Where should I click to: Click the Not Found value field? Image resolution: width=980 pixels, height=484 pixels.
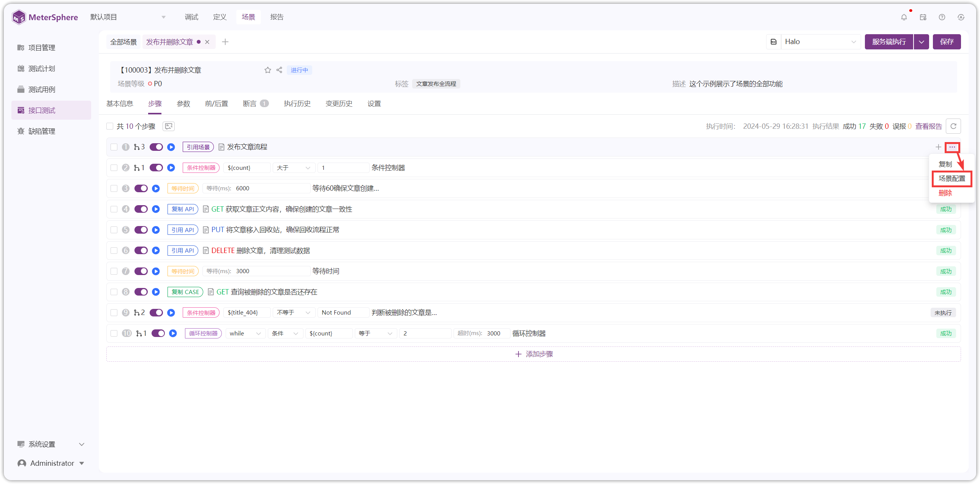[343, 312]
